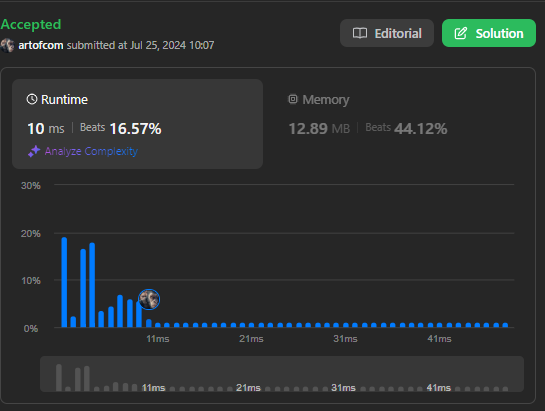
Task: Click the 0% y-axis label
Action: tap(31, 329)
